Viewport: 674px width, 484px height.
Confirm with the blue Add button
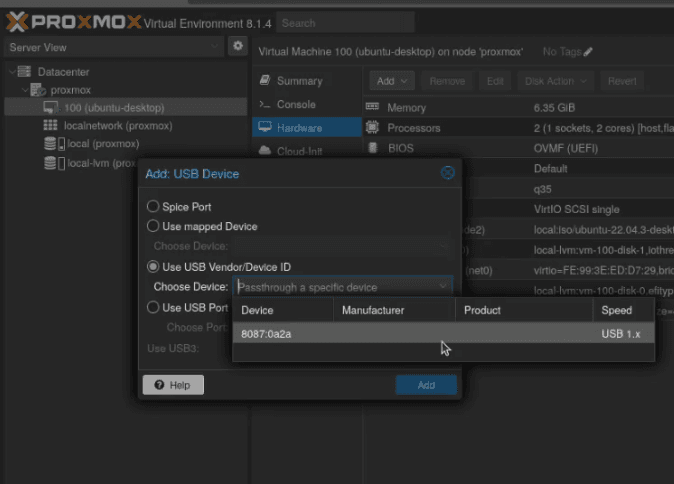pyautogui.click(x=426, y=385)
